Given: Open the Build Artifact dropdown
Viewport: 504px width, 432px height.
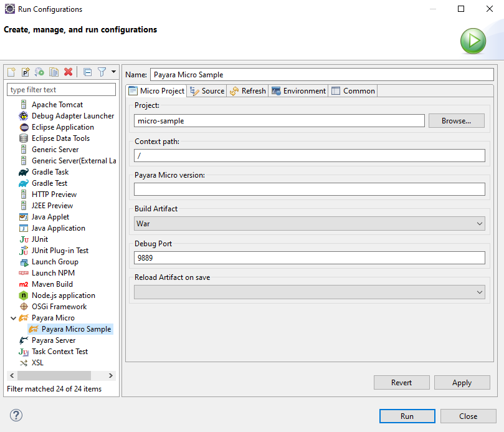Looking at the screenshot, I should (479, 223).
